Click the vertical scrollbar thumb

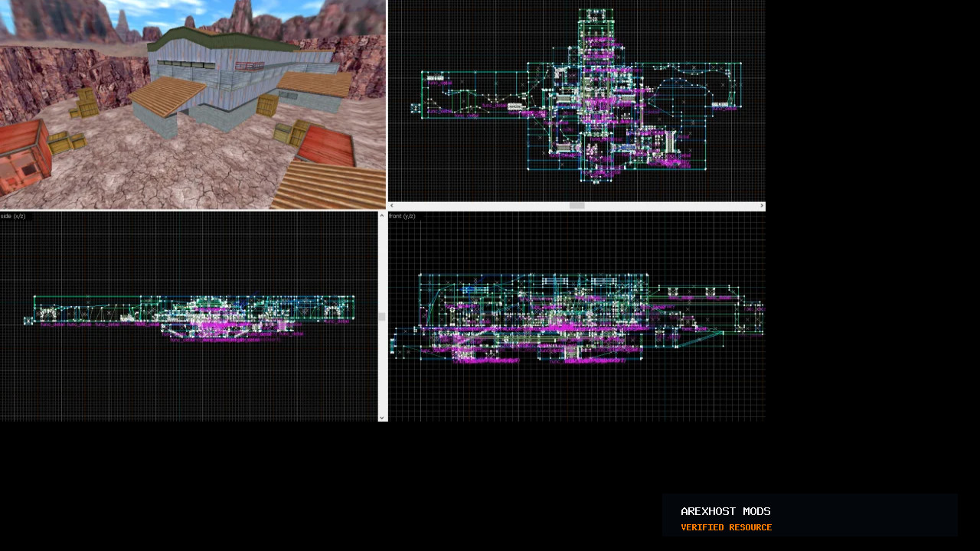(382, 317)
